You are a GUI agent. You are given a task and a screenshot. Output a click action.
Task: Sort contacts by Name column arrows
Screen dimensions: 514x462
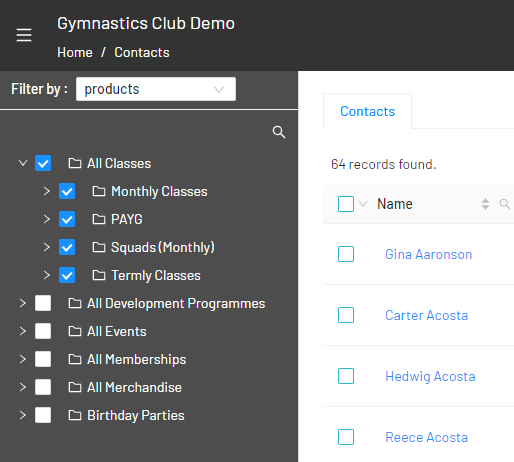click(485, 204)
